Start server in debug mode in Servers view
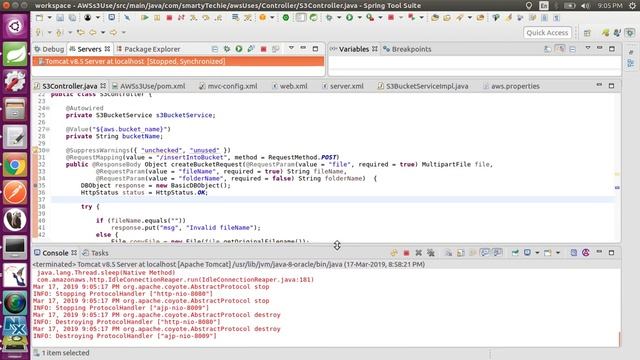 pos(227,49)
